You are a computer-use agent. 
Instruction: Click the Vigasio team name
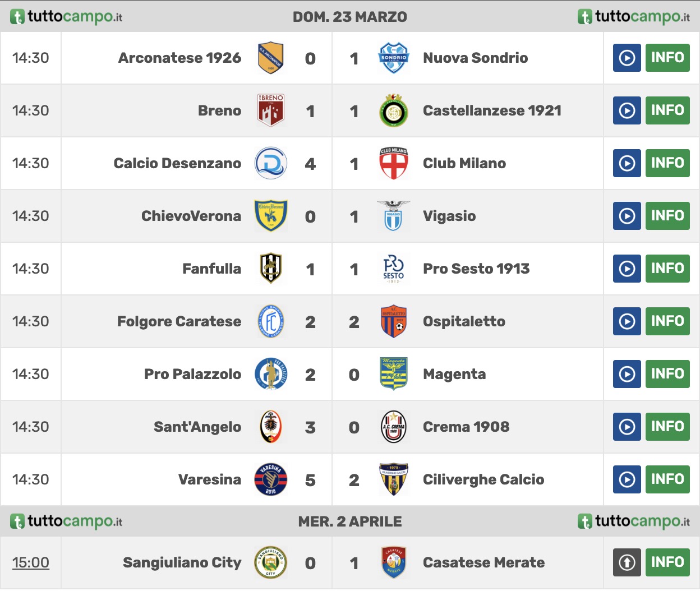pyautogui.click(x=449, y=216)
